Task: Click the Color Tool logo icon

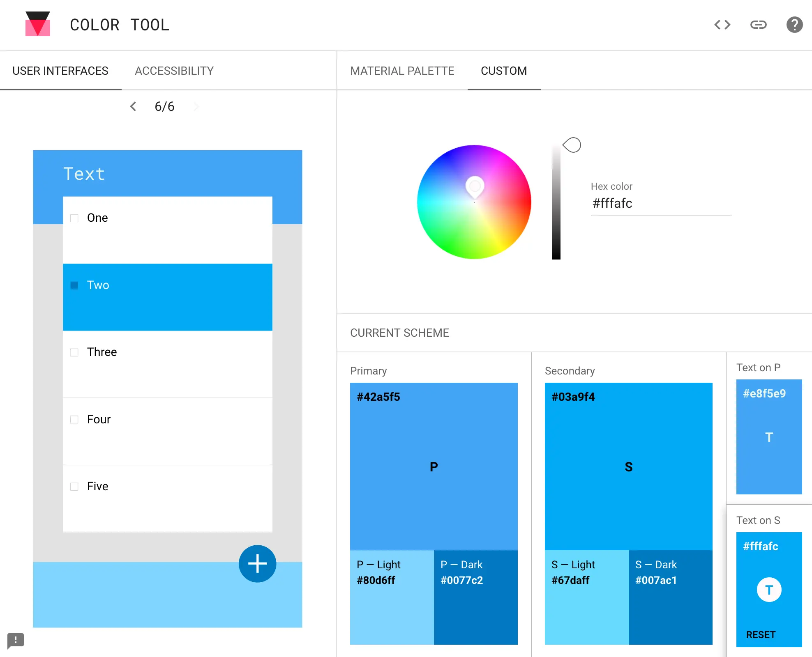Action: (x=37, y=24)
